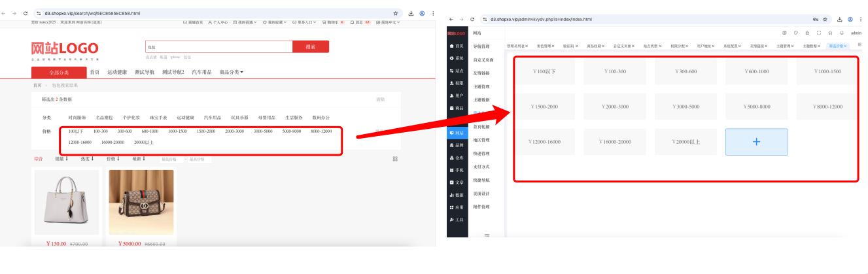Switch to 角色管理 admin tab
Image resolution: width=868 pixels, height=274 pixels.
point(544,46)
